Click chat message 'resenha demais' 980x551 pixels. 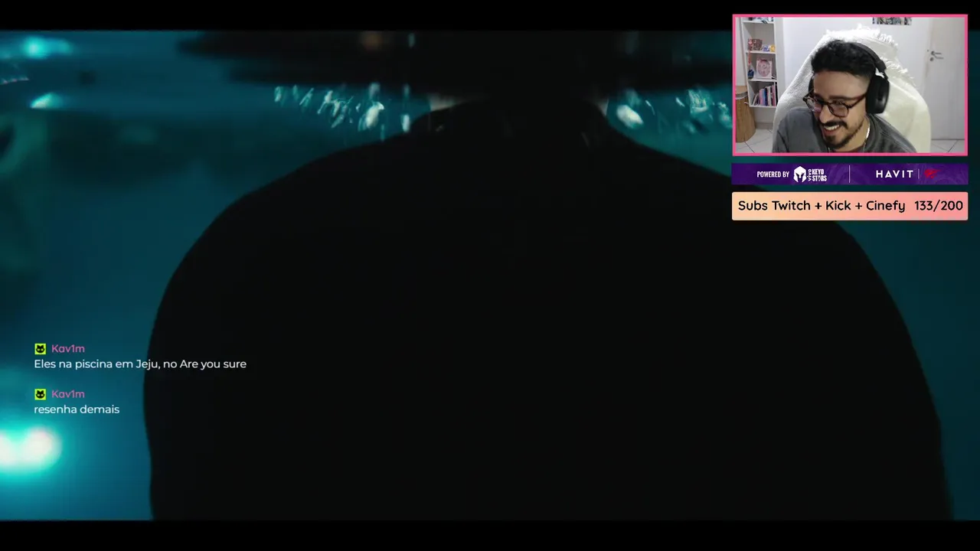(77, 409)
